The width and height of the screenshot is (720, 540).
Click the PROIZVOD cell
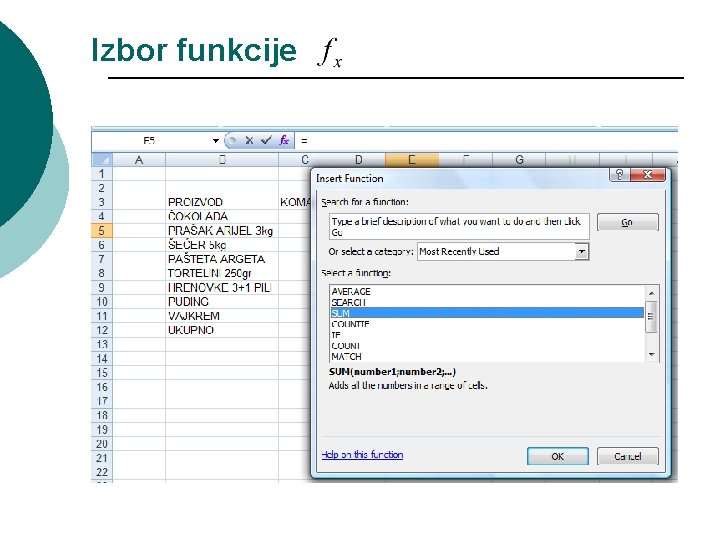click(x=222, y=202)
